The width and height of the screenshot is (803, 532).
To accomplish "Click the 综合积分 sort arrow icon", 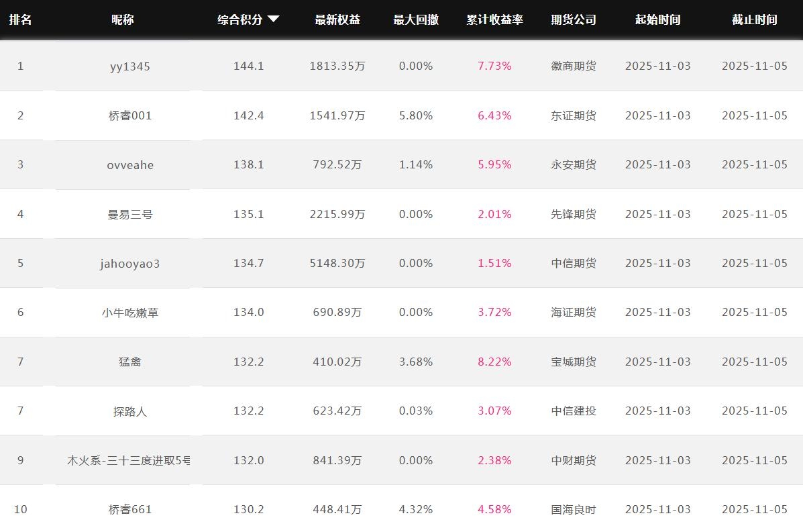I will (273, 19).
